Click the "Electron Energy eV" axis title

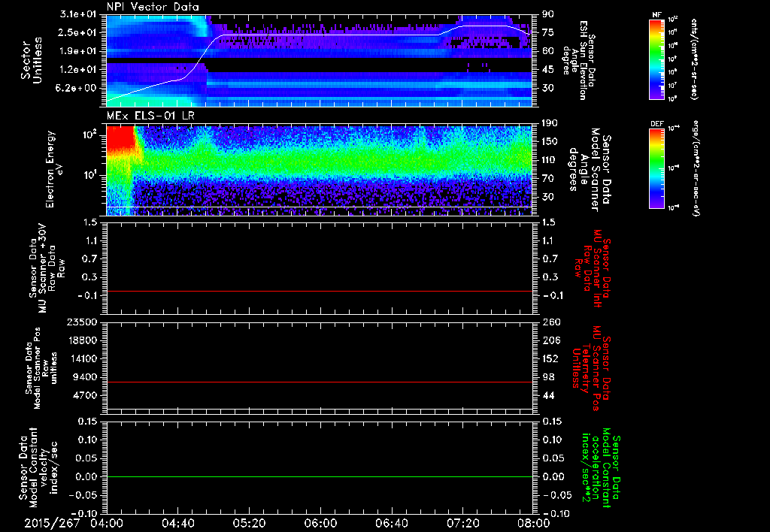point(56,169)
